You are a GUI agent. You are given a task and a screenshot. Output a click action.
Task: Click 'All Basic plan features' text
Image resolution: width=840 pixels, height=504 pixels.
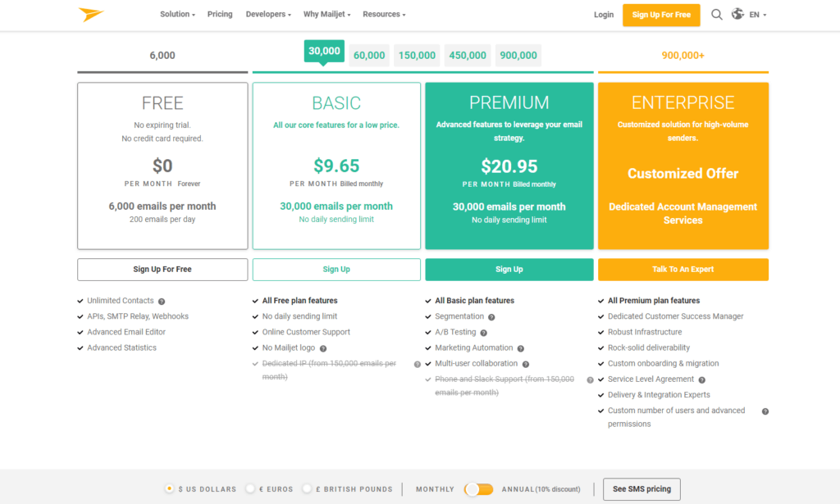point(474,301)
